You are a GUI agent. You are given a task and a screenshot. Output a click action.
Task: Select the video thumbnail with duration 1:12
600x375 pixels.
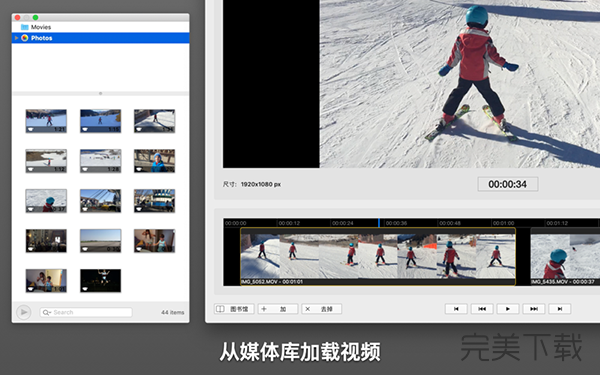click(x=46, y=161)
